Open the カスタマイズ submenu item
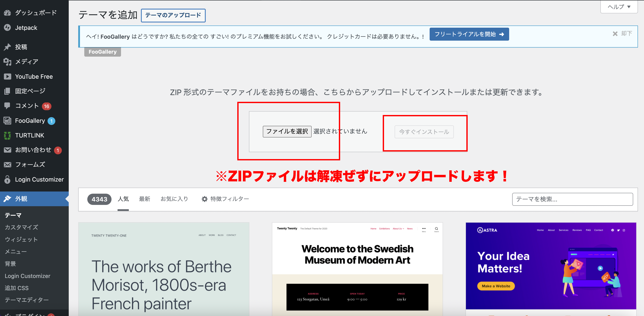 pyautogui.click(x=21, y=227)
